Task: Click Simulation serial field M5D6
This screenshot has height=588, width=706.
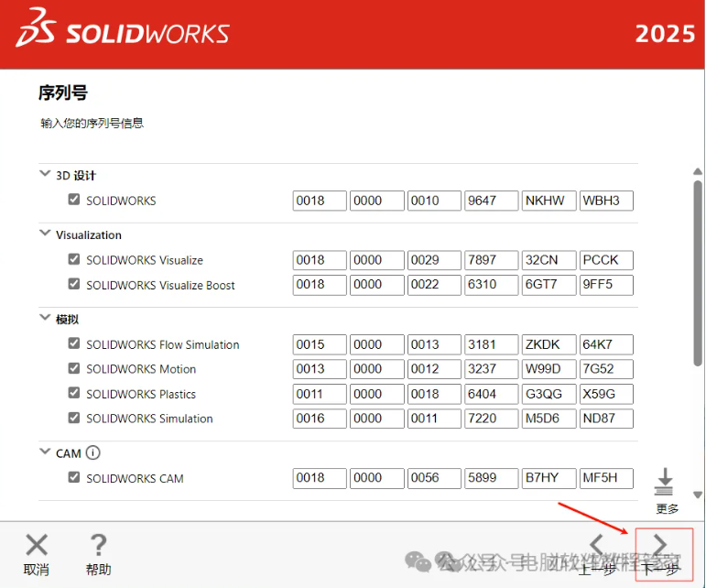Action: coord(549,419)
